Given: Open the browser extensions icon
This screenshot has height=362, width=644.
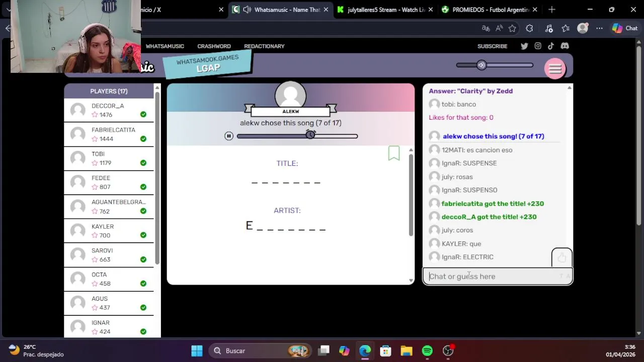Looking at the screenshot, I should [529, 28].
